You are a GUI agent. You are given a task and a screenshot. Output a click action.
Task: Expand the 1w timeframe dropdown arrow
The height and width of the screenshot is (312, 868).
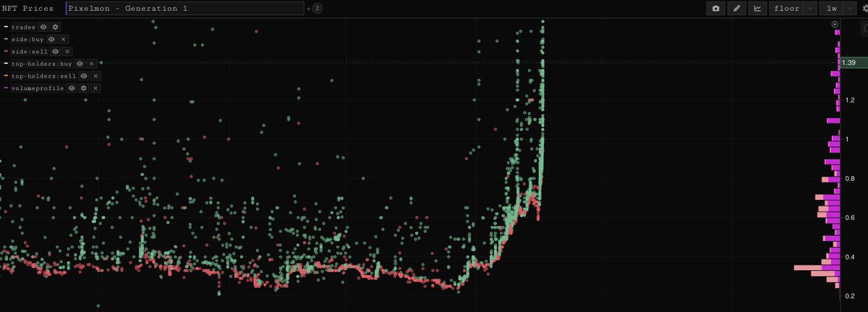[848, 9]
